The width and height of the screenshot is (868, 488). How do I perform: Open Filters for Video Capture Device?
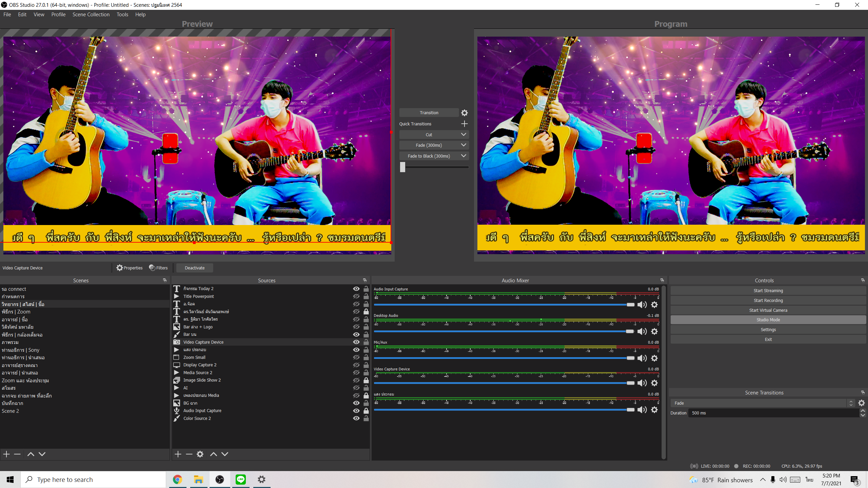158,268
